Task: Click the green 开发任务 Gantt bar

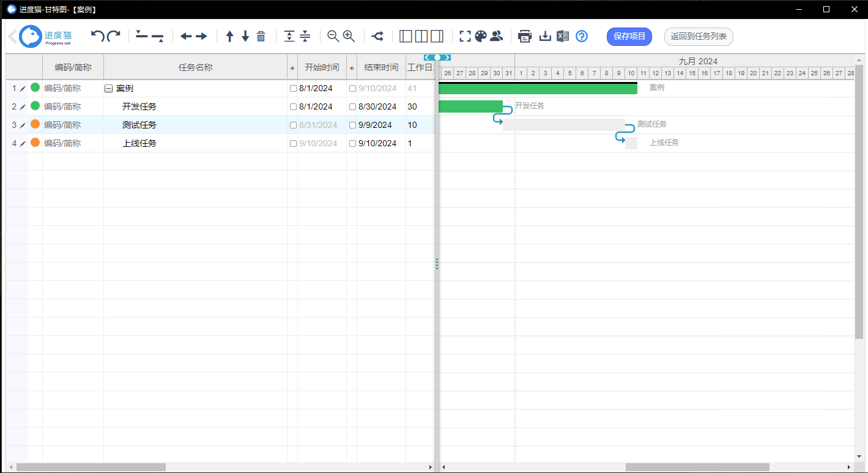Action: (470, 106)
